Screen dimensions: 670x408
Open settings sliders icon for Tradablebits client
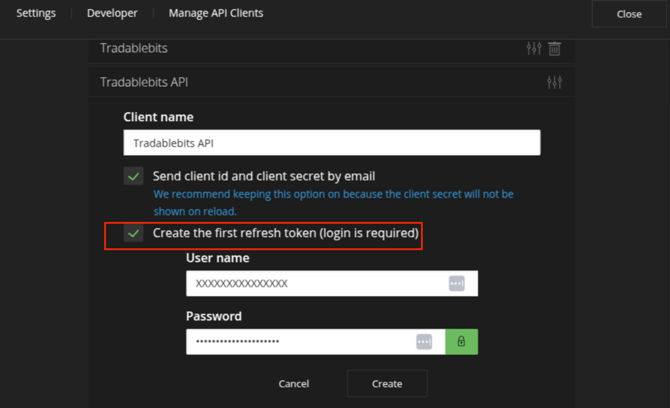pyautogui.click(x=534, y=48)
